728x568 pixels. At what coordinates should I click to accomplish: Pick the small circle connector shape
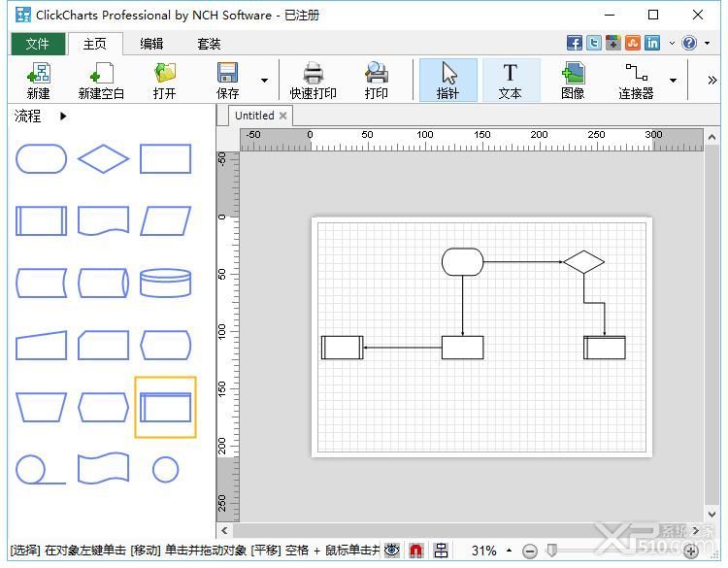pos(165,469)
